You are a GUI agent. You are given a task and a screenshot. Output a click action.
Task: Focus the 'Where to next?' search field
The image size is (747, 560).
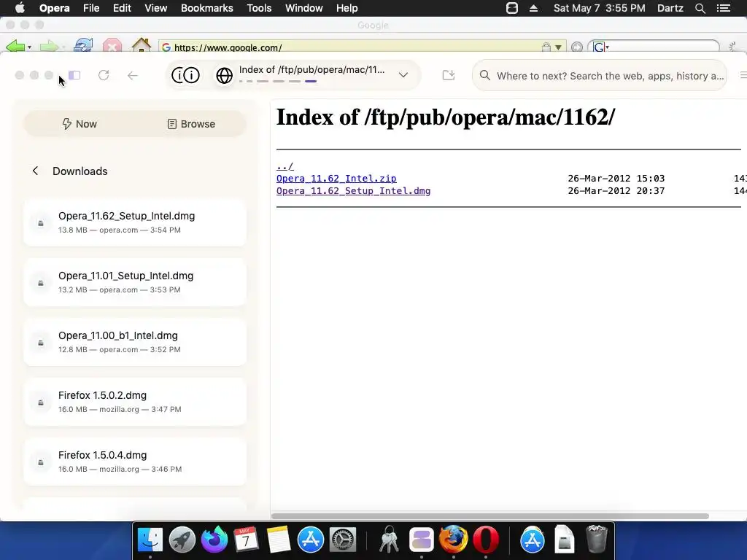[x=600, y=75]
